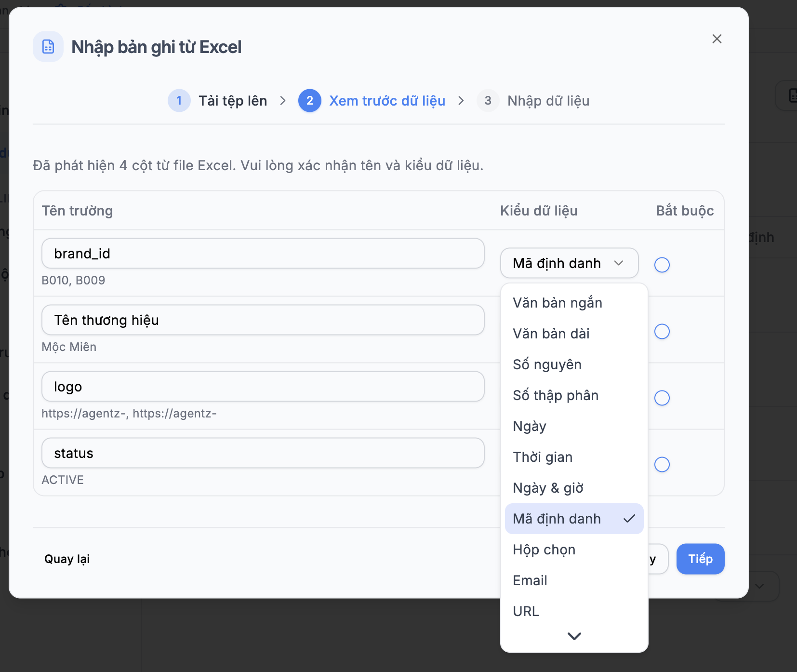Click the logo field name input
Viewport: 797px width, 672px height.
coord(263,387)
